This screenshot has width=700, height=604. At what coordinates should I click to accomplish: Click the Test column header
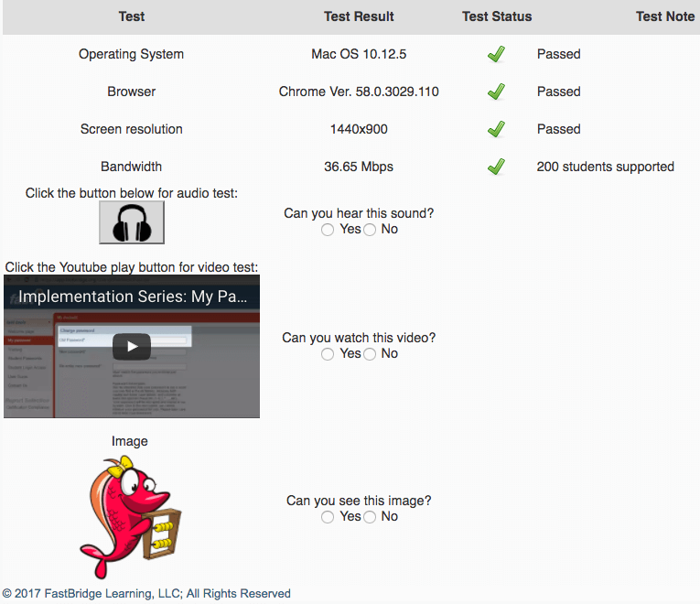[x=131, y=16]
